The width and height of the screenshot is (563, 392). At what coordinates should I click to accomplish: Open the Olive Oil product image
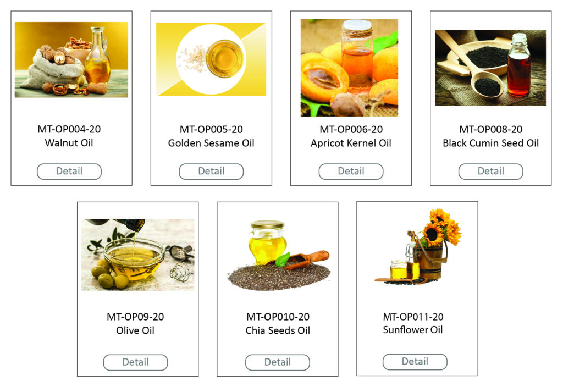138,255
